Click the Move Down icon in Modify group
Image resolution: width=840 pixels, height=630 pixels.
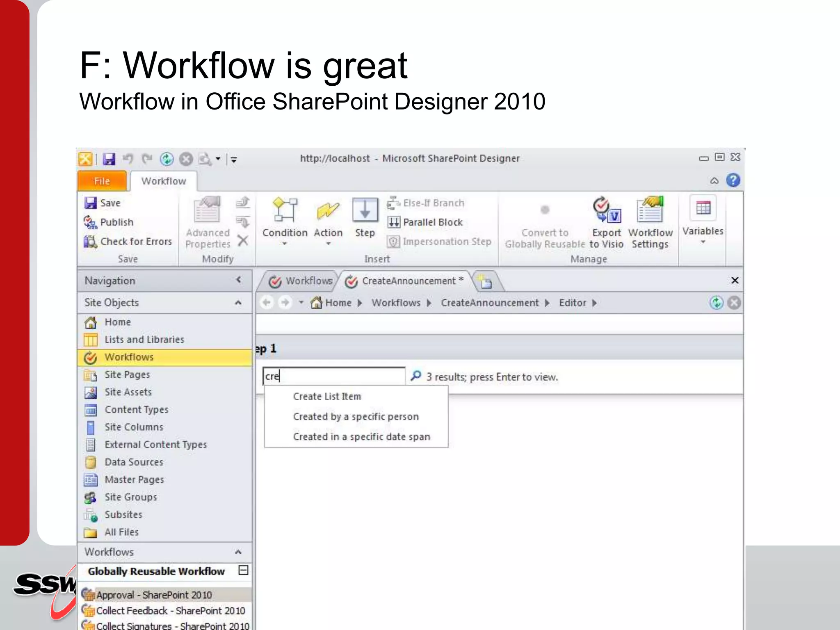(x=243, y=222)
